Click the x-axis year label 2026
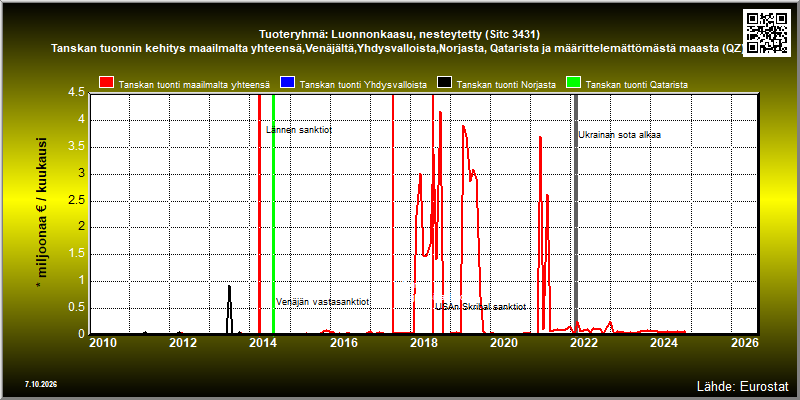The image size is (800, 400). point(744,343)
